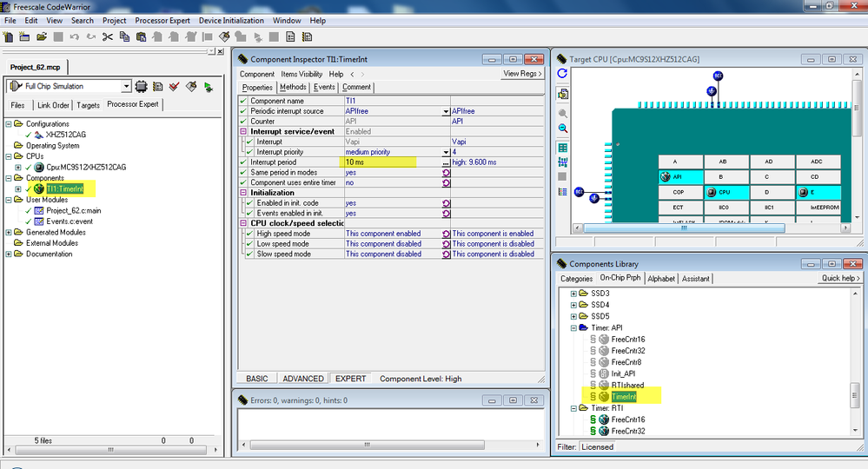Click the Open file toolbar icon

click(x=42, y=37)
